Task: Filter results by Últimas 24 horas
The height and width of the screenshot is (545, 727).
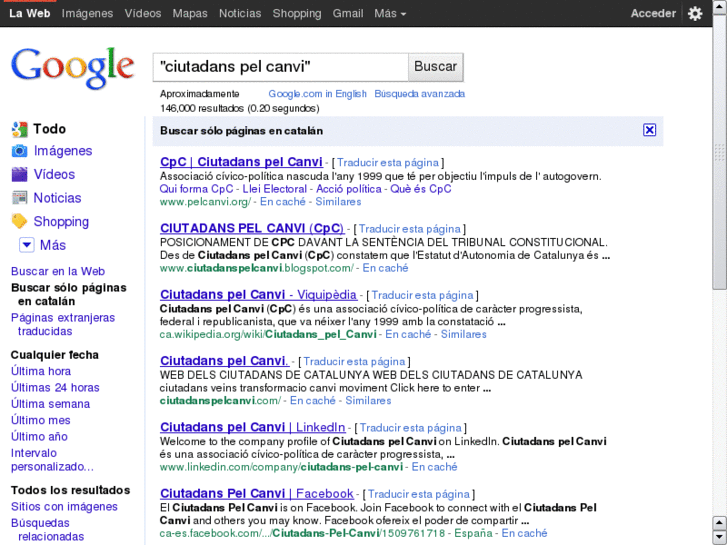Action: click(55, 388)
